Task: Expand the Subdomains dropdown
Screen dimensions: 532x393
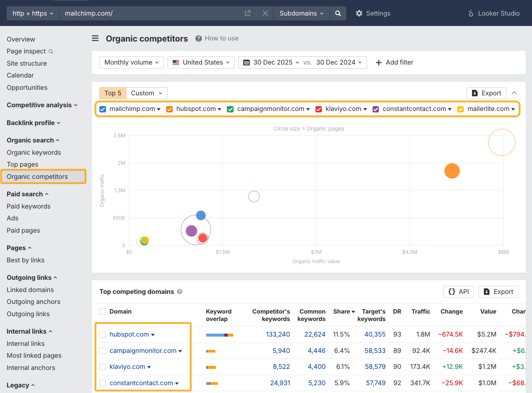Action: [x=301, y=13]
